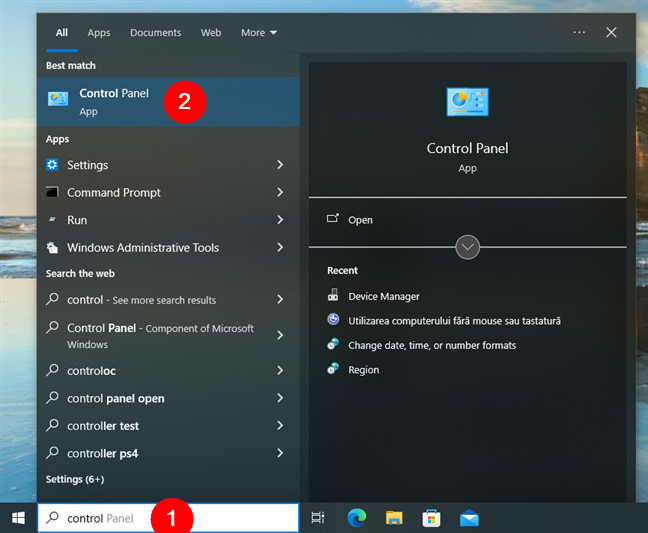Image resolution: width=648 pixels, height=533 pixels.
Task: Click the 'Control Panel' title in preview pane
Action: tap(467, 148)
